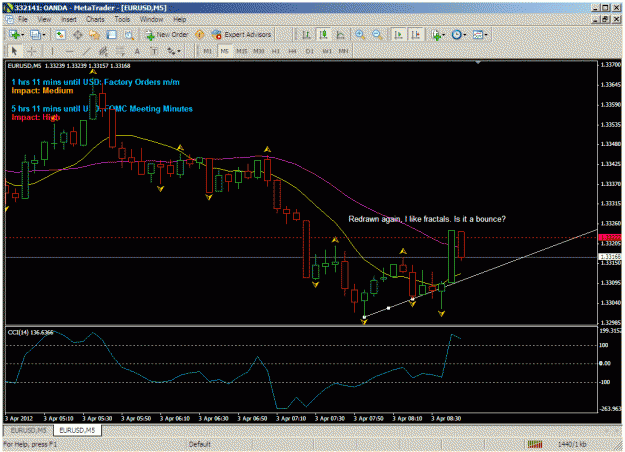
Task: Toggle chart auto scroll
Action: pos(398,35)
